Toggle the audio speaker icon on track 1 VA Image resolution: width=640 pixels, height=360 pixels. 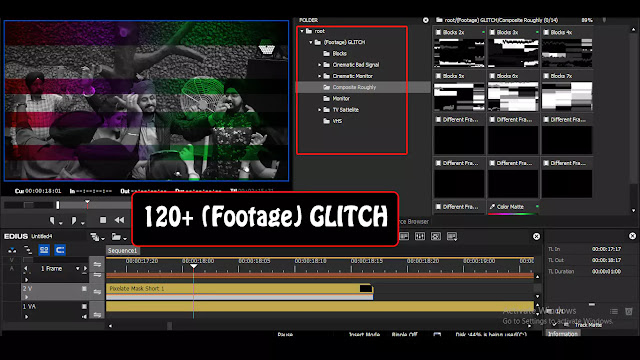(84, 316)
